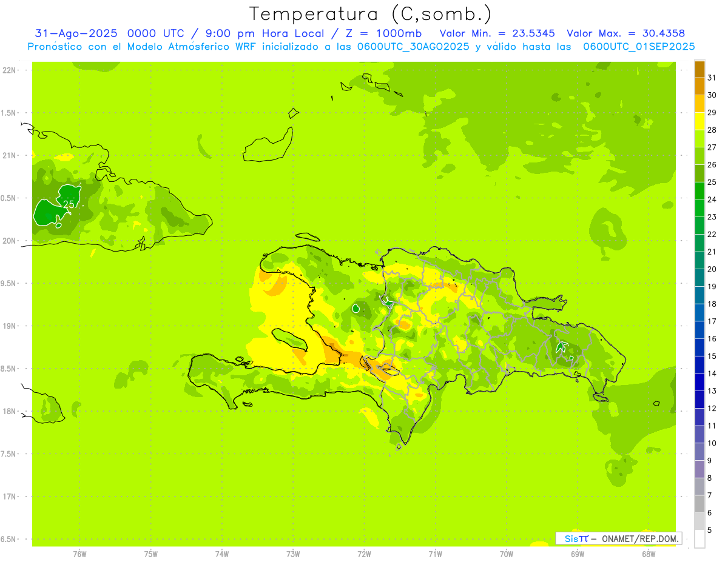Click the "Z = 1000mb" level text
This screenshot has width=728, height=562.
click(383, 33)
